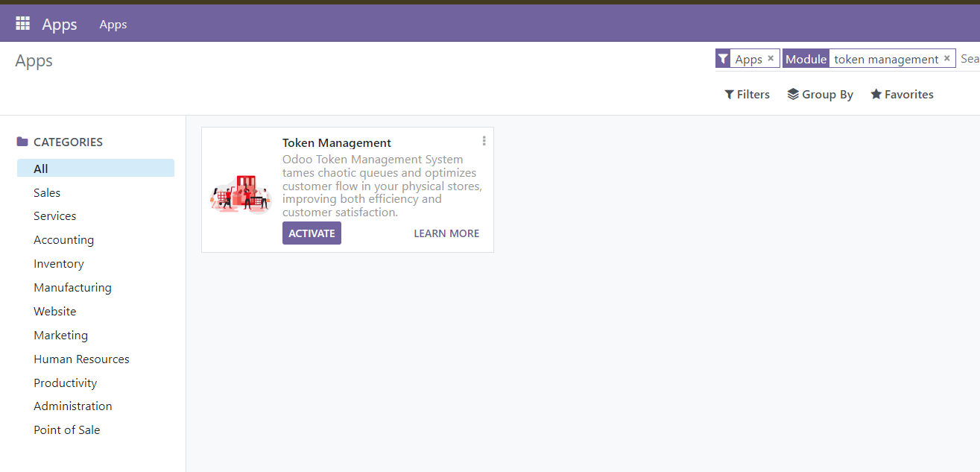The height and width of the screenshot is (472, 980).
Task: Click the funnel icon in Apps filter tag
Action: click(723, 59)
